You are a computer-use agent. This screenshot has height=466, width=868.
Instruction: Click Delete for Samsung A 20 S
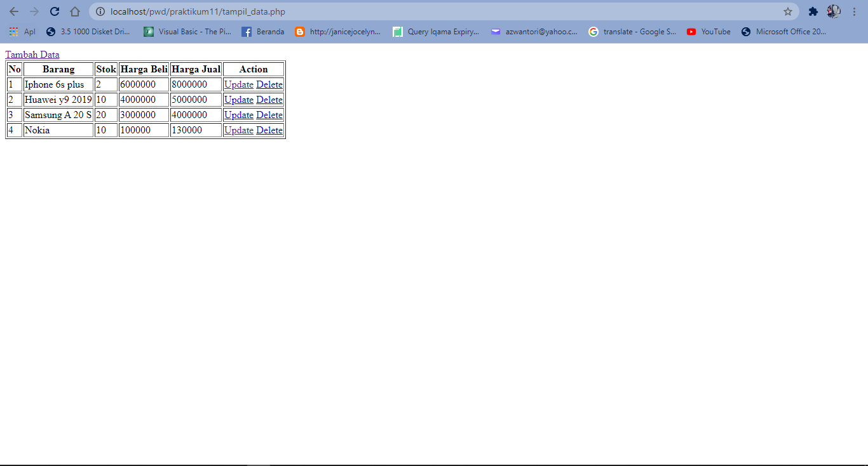(269, 115)
